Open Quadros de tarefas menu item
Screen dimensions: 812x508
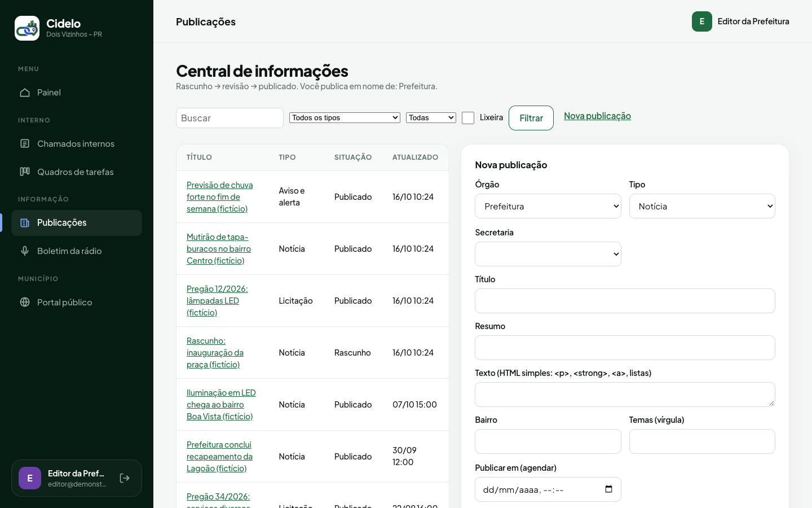pos(77,172)
